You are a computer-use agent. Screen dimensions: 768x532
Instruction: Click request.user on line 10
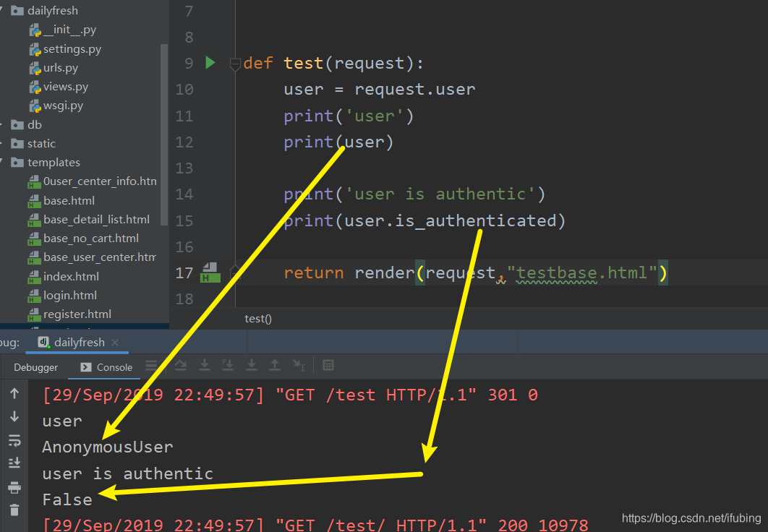415,90
